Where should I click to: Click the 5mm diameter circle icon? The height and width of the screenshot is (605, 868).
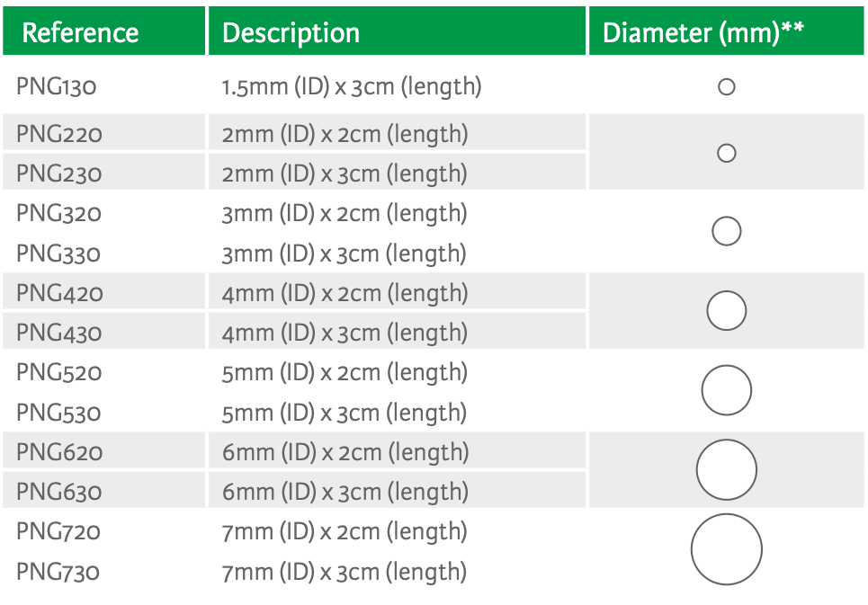727,391
